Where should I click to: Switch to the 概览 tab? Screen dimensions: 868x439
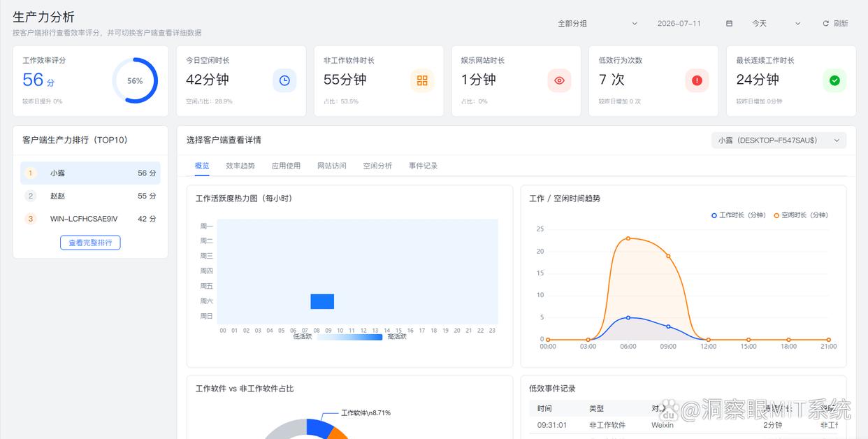(202, 166)
